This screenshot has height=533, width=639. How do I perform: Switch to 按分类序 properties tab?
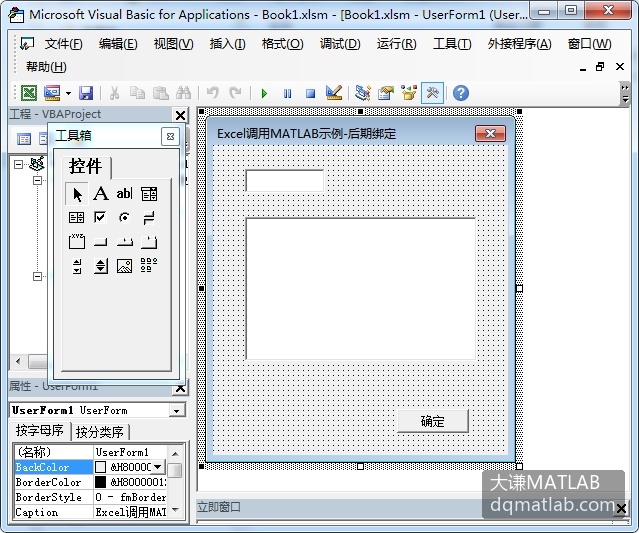click(100, 432)
